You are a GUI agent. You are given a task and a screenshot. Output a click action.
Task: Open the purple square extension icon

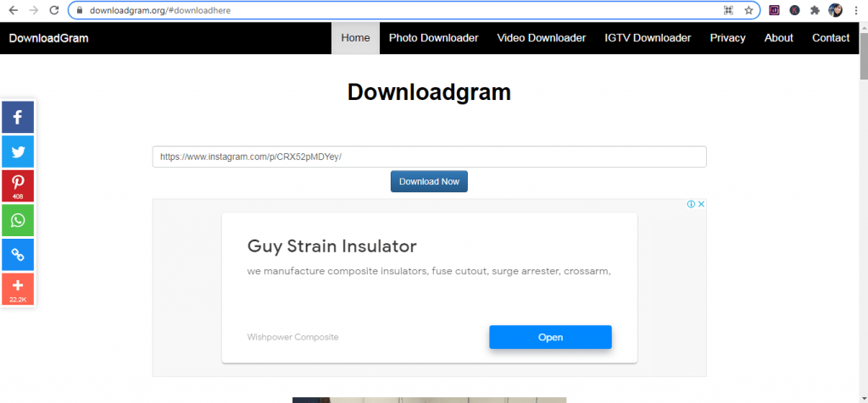(775, 10)
